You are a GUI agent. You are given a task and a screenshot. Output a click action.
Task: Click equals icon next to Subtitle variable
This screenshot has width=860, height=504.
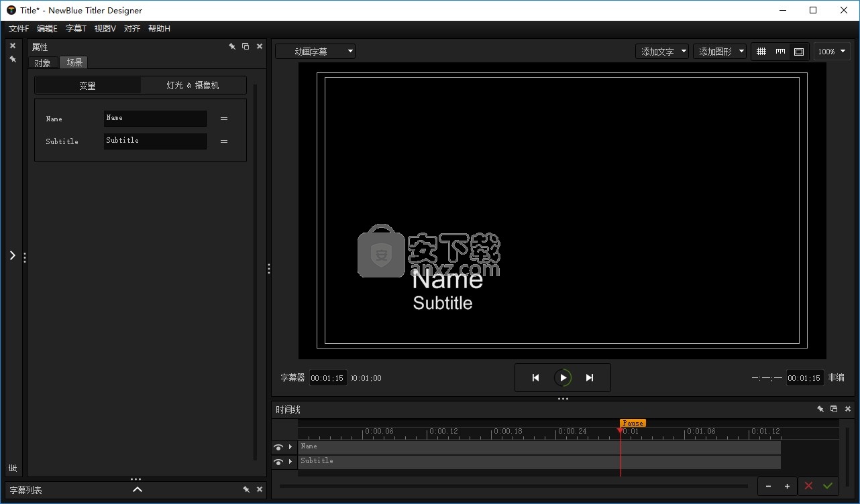(224, 141)
